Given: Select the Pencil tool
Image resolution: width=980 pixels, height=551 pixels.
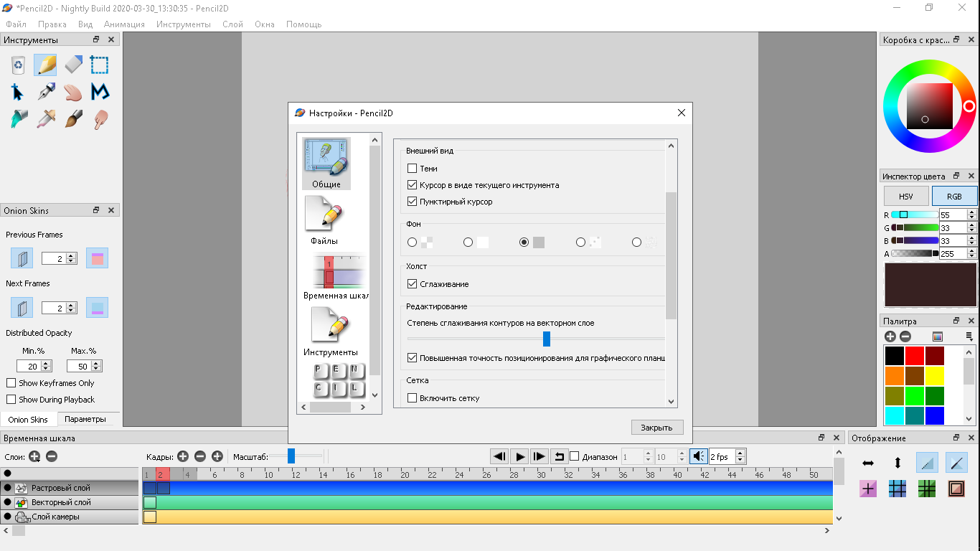Looking at the screenshot, I should pos(45,65).
